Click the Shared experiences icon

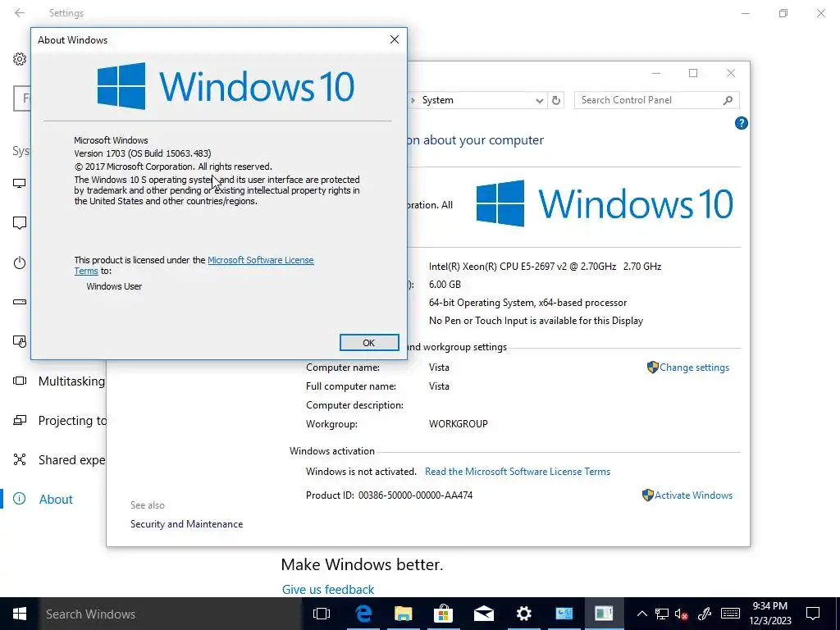[20, 459]
